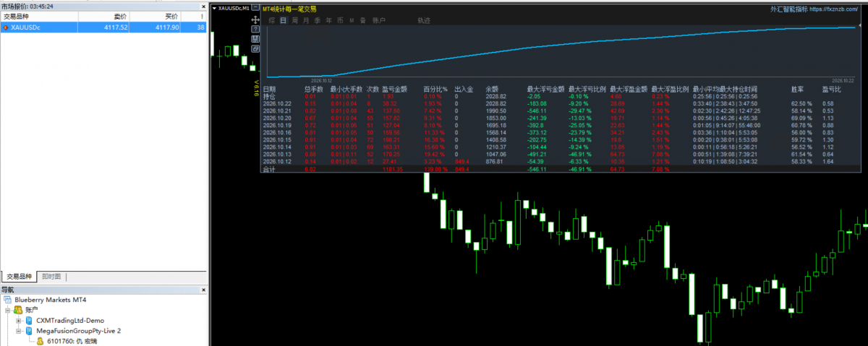Image resolution: width=868 pixels, height=346 pixels.
Task: Expand the CXMTradingLtd-Demo tree node
Action: [x=19, y=320]
